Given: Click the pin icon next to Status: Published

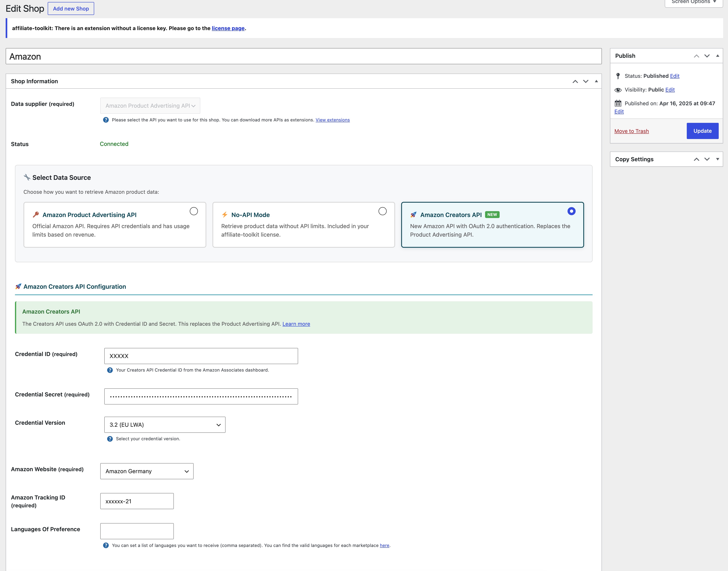Looking at the screenshot, I should click(x=618, y=76).
